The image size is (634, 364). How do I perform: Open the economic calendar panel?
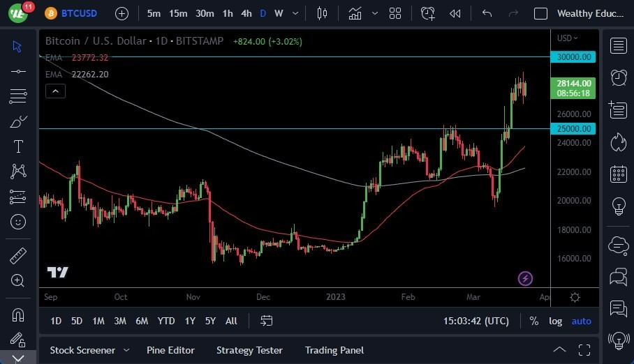(x=618, y=174)
